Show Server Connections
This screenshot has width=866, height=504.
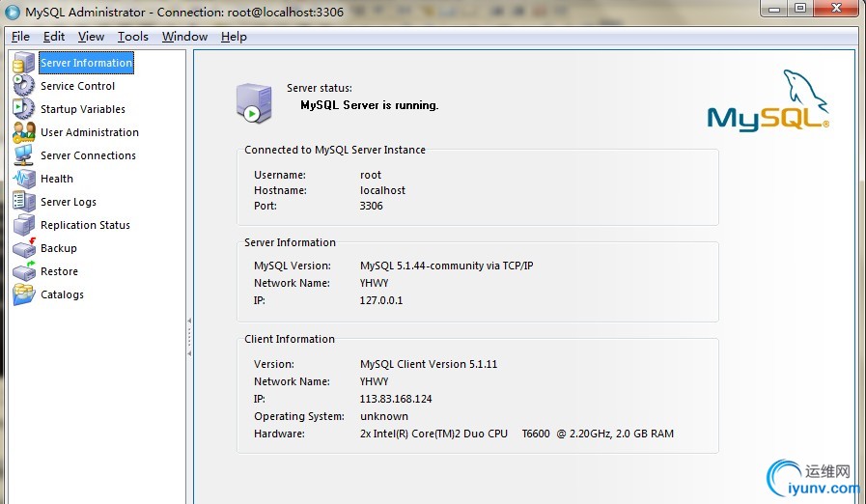(88, 155)
